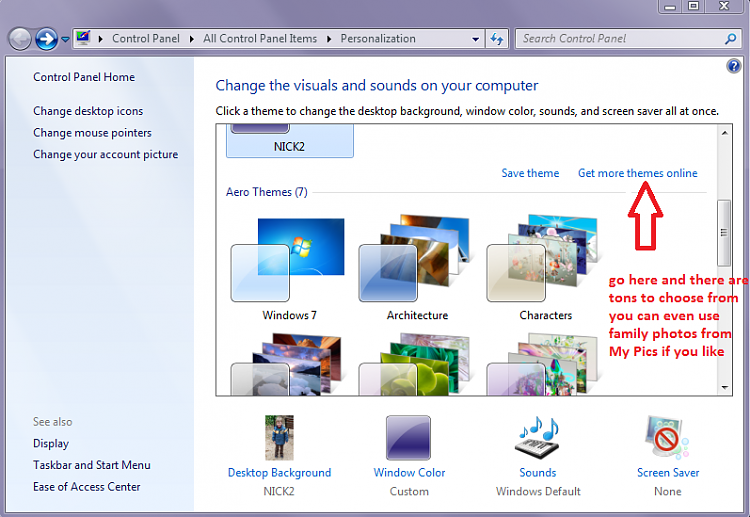This screenshot has width=750, height=517.
Task: Click the Sounds music notes icon
Action: 538,438
